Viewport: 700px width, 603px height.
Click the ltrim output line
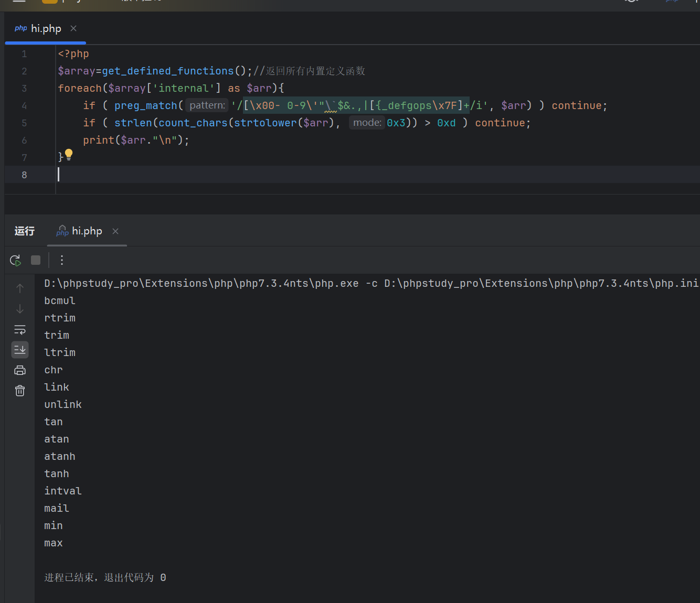[x=60, y=353]
